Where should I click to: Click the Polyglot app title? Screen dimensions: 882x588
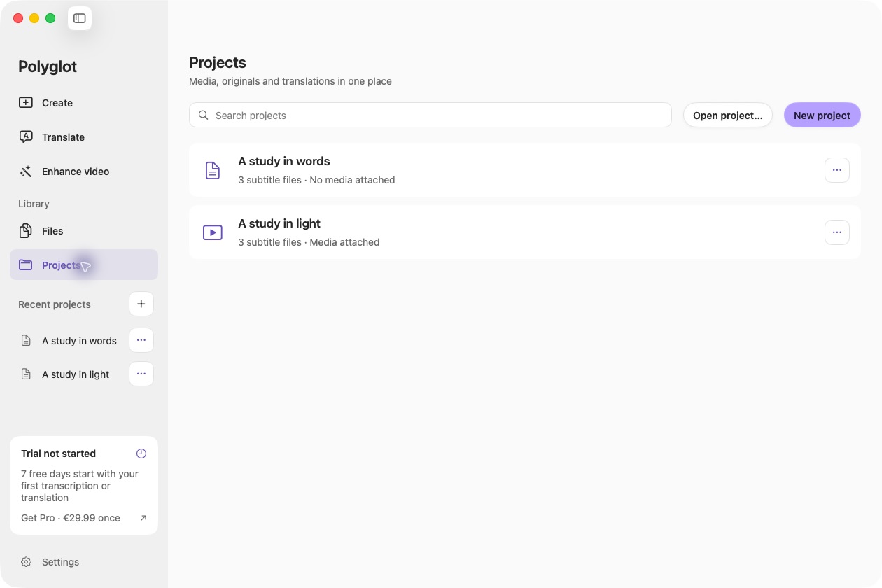coord(48,66)
